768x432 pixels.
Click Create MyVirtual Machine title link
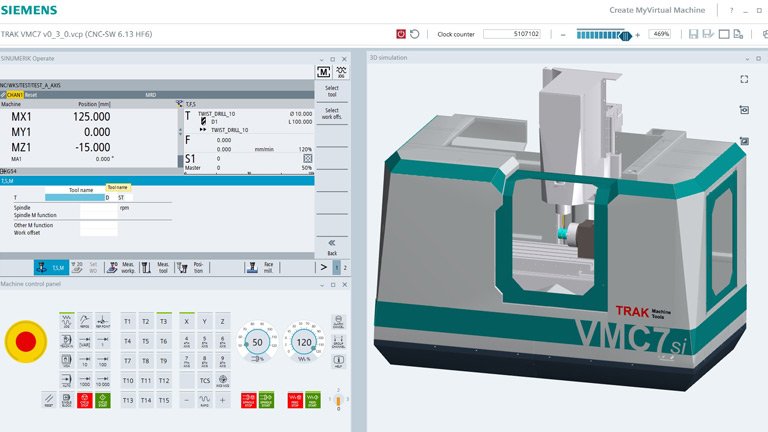point(657,10)
